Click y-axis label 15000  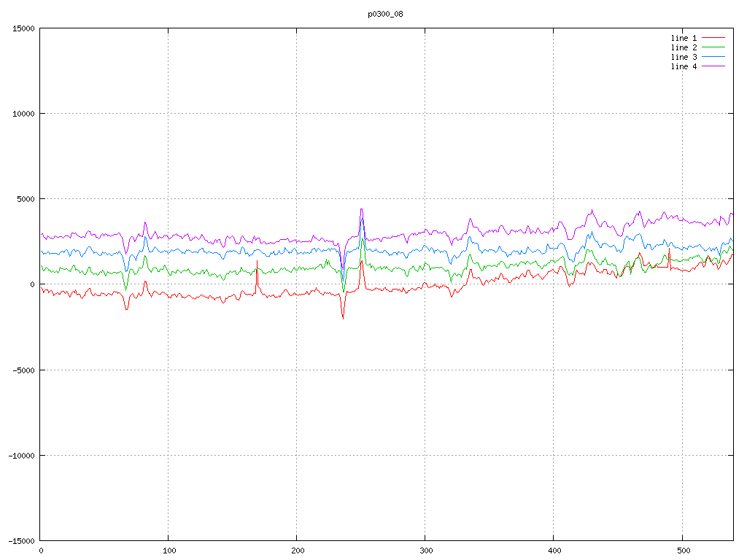pyautogui.click(x=24, y=28)
